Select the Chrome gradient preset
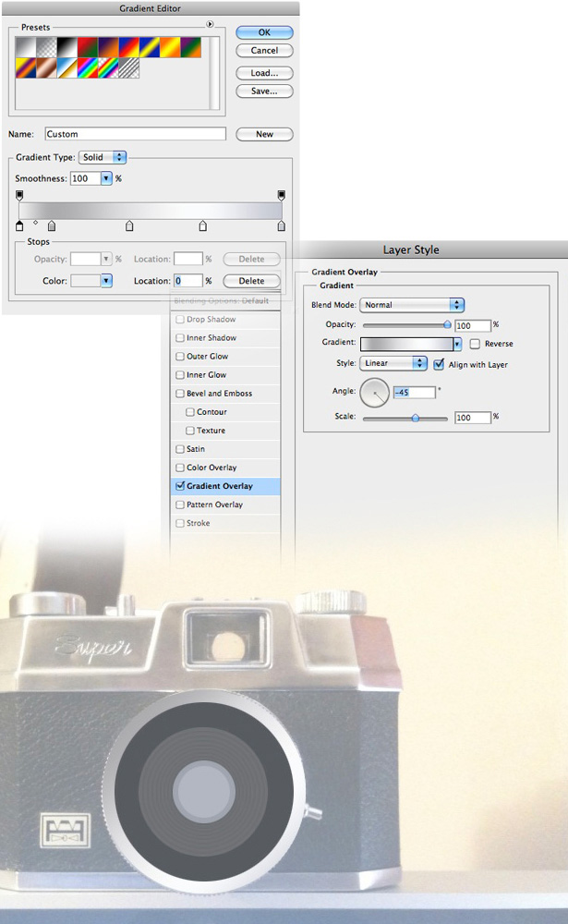The width and height of the screenshot is (568, 924). (67, 67)
